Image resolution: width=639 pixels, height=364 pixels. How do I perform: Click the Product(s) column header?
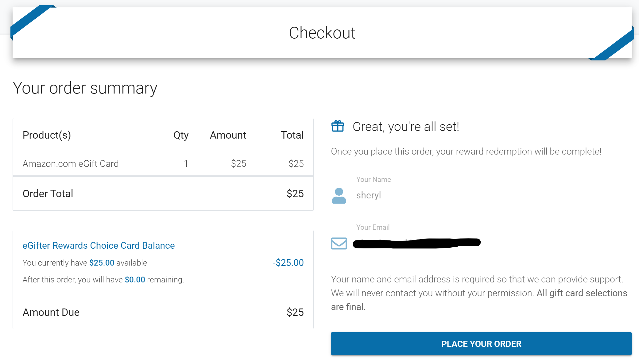pos(47,135)
